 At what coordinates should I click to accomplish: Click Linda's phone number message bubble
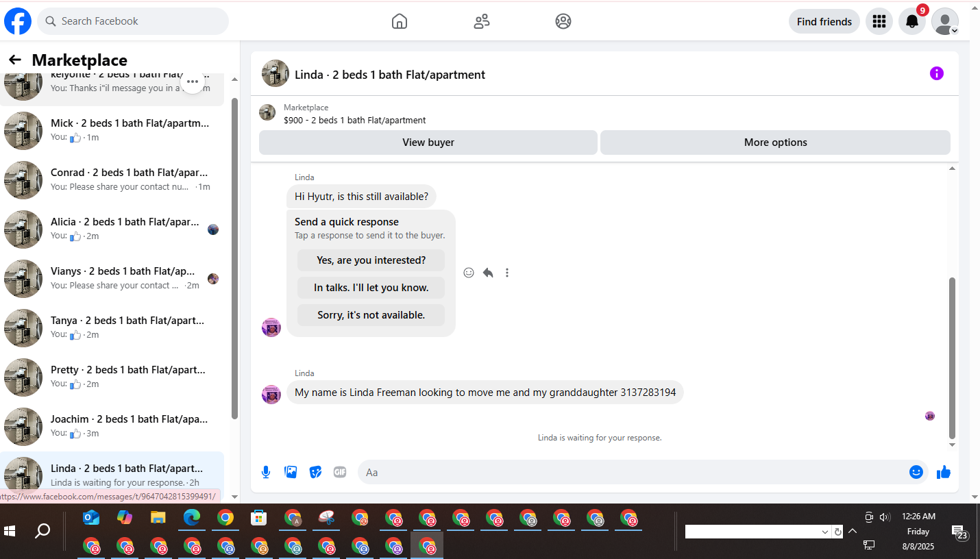coord(485,393)
